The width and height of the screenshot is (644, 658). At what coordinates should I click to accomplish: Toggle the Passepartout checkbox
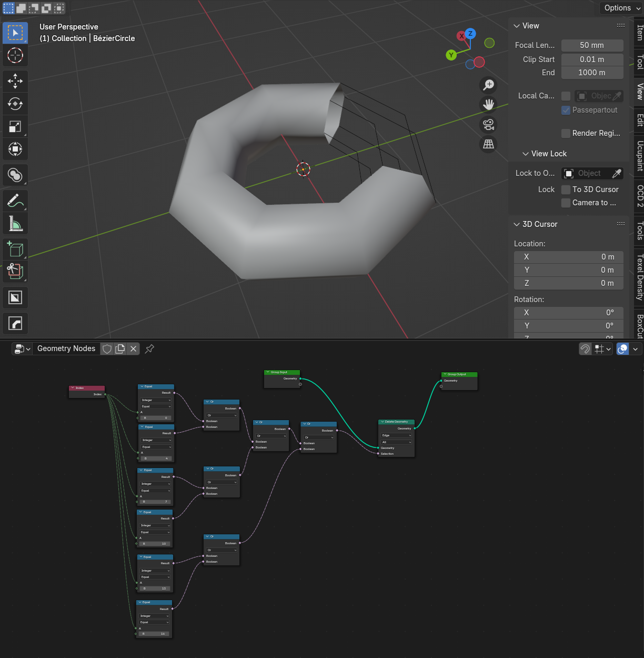click(x=566, y=110)
